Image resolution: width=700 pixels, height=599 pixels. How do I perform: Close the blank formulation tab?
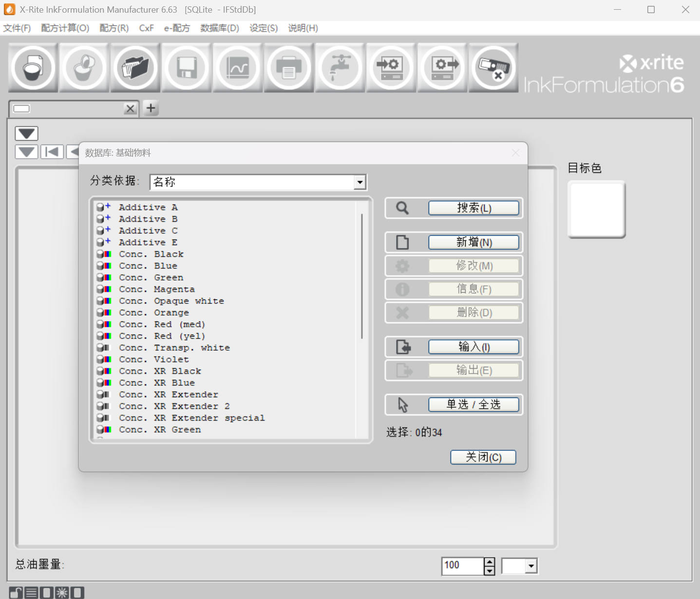130,109
